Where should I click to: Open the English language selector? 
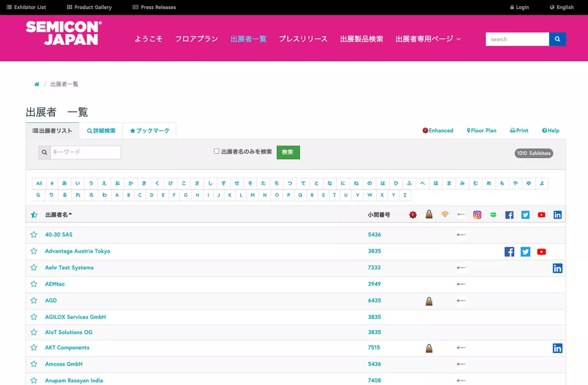coord(561,7)
